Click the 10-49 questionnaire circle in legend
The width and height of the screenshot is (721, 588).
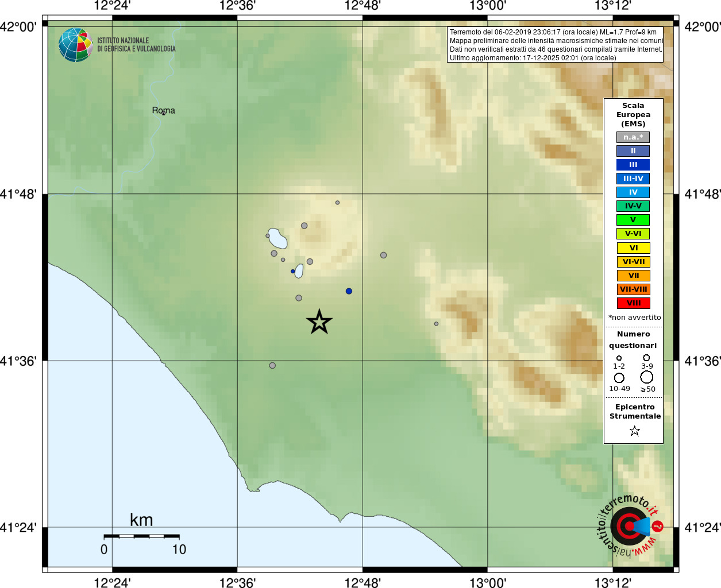(x=619, y=378)
